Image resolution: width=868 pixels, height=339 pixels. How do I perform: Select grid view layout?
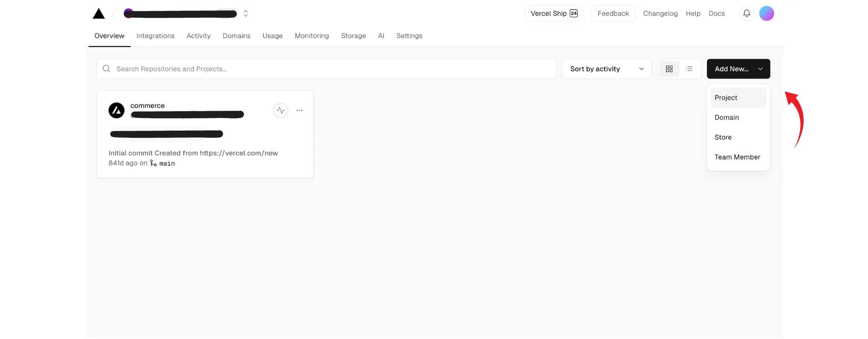tap(669, 69)
